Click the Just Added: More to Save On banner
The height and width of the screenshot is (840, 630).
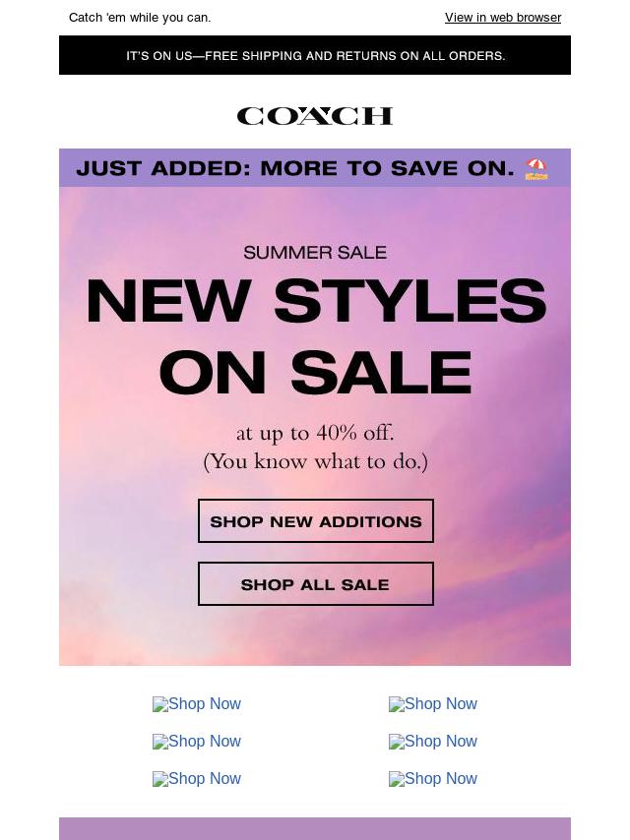[315, 167]
